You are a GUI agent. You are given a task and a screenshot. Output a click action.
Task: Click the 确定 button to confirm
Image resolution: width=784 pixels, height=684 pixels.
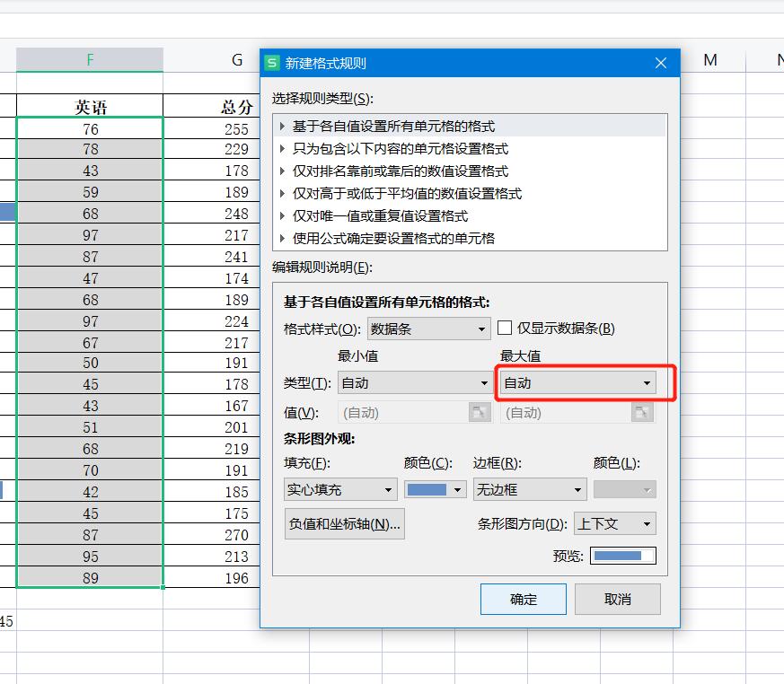(x=524, y=599)
